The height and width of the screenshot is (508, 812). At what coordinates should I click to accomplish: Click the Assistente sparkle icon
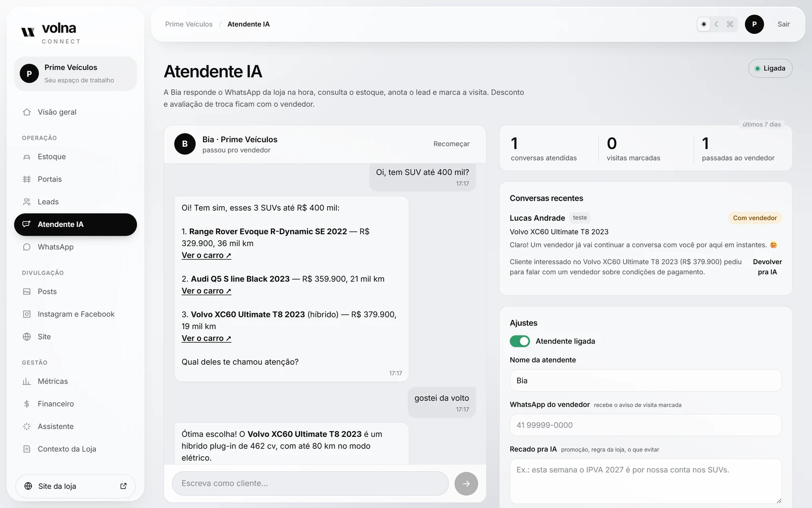click(x=27, y=426)
